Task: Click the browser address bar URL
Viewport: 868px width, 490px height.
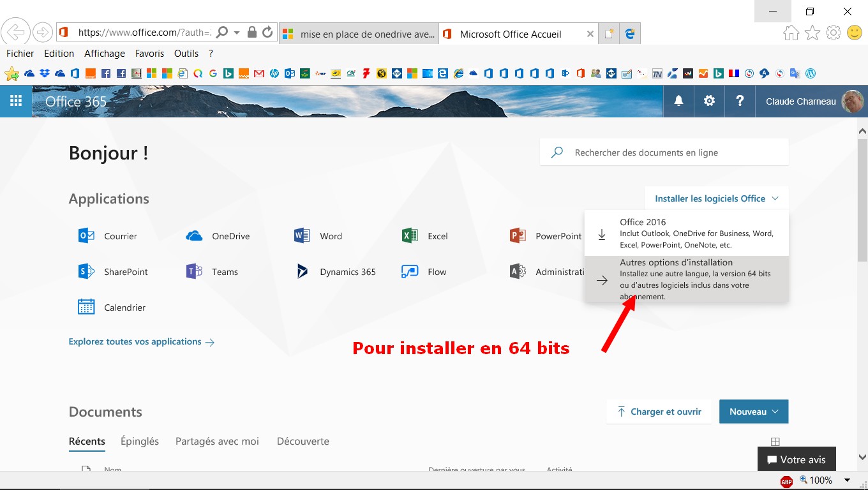Action: tap(144, 32)
